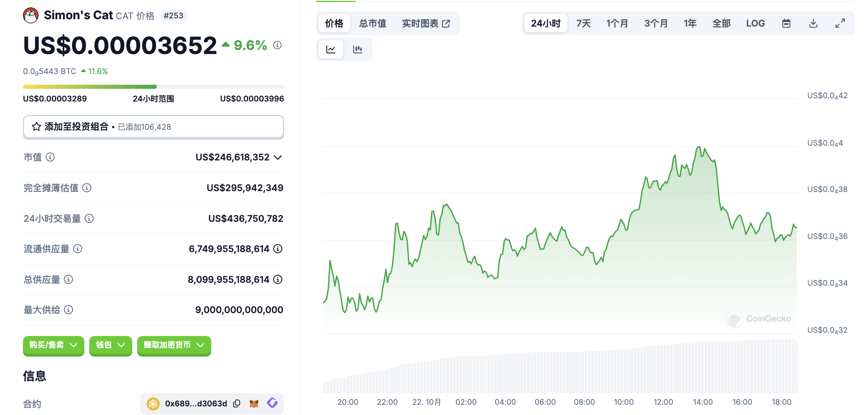
Task: Open the 购买/售卖 dropdown
Action: pos(53,345)
